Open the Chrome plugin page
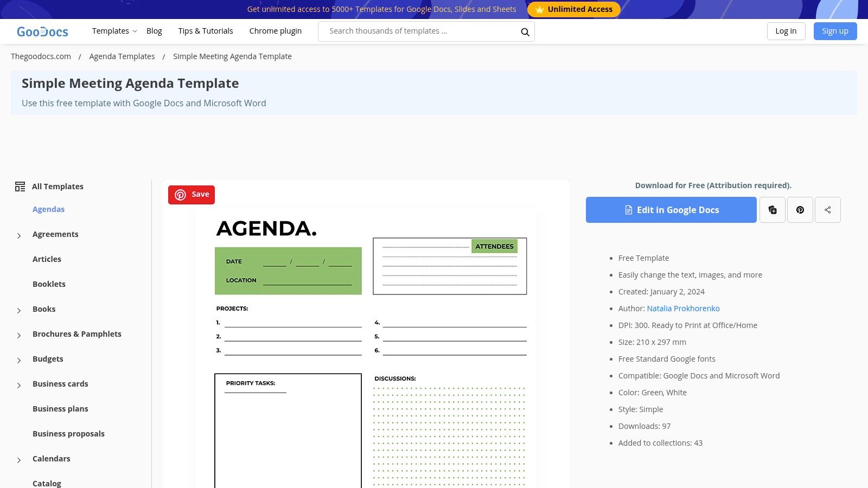This screenshot has height=488, width=868. click(x=276, y=31)
